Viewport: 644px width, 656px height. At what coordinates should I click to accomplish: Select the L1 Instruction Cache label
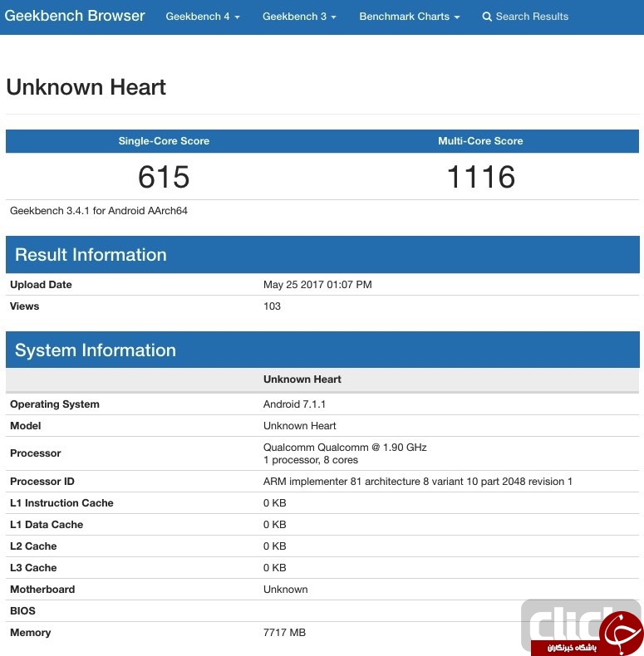click(61, 503)
